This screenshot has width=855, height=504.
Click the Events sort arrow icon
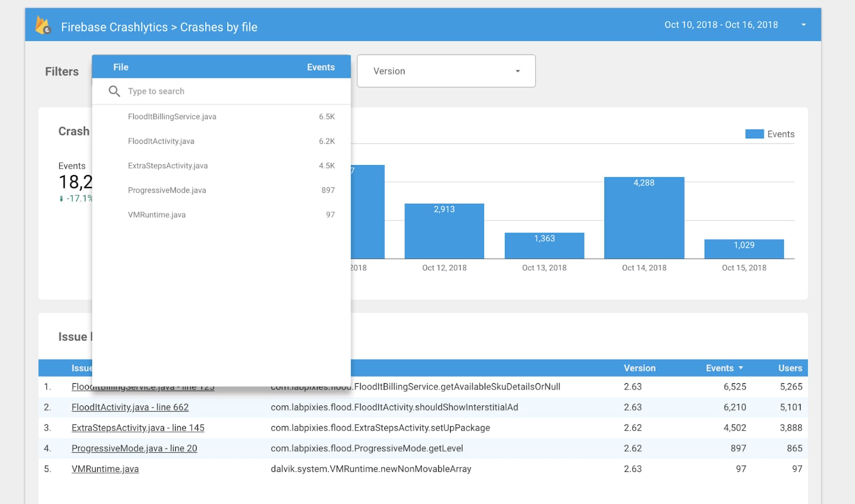(741, 368)
